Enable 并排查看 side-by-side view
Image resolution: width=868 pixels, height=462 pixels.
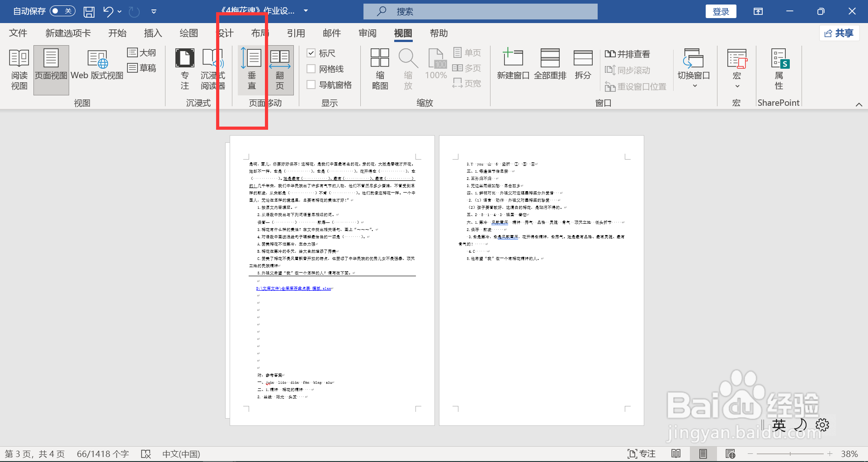tap(628, 54)
